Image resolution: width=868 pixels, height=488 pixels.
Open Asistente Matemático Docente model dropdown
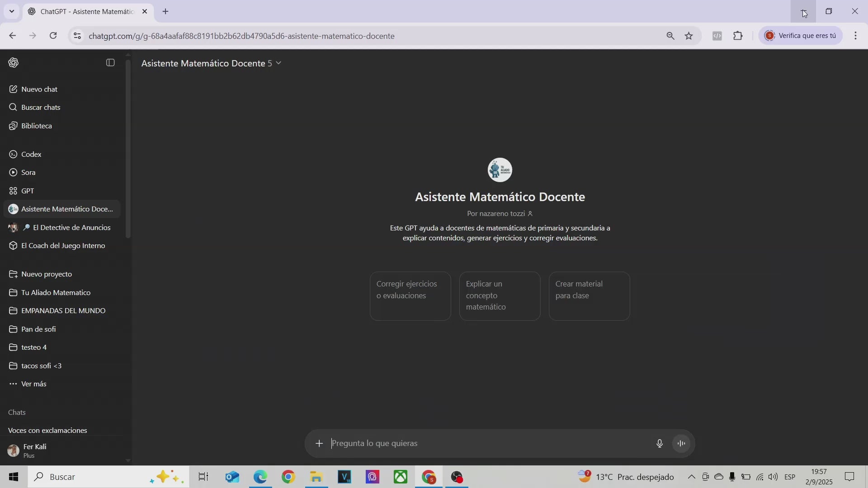pos(211,64)
